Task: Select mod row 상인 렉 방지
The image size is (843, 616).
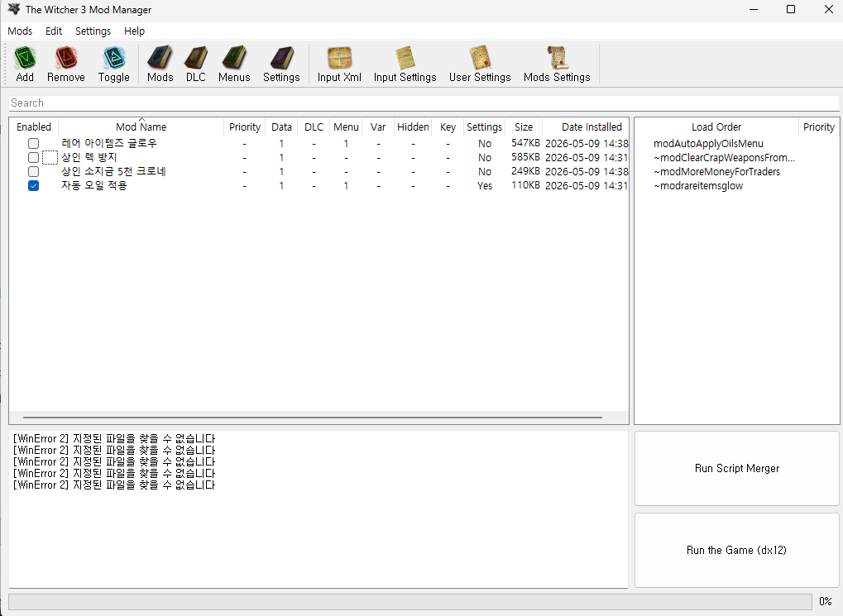Action: (x=319, y=157)
